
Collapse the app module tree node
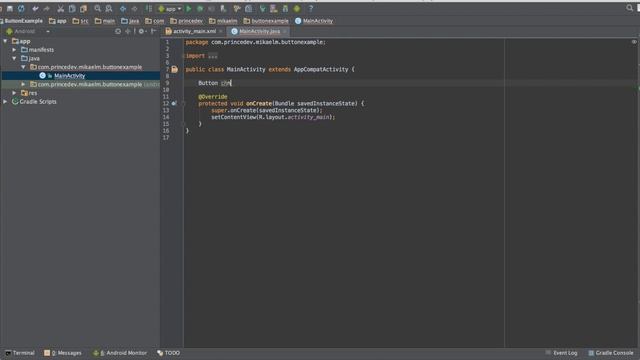pyautogui.click(x=5, y=41)
